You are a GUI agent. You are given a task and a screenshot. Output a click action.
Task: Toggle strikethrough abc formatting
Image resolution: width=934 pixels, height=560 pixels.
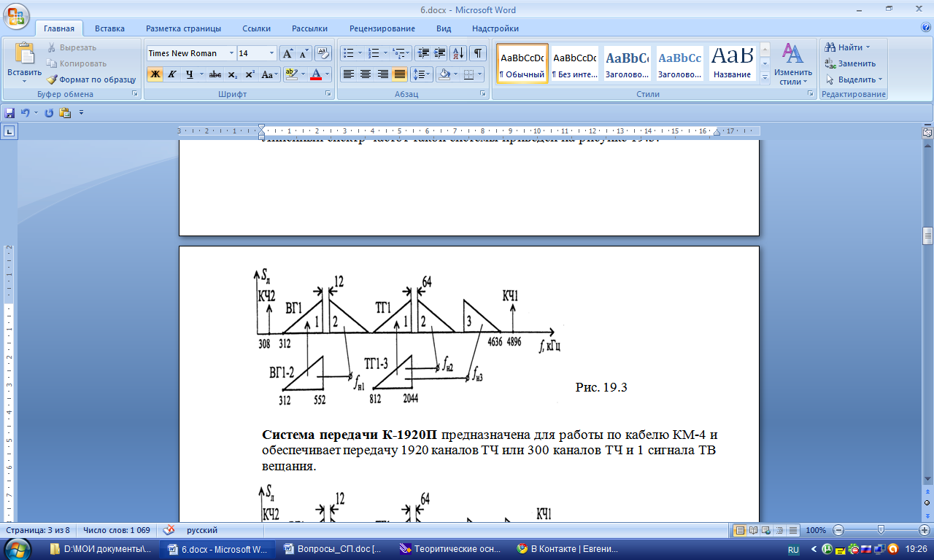point(215,74)
